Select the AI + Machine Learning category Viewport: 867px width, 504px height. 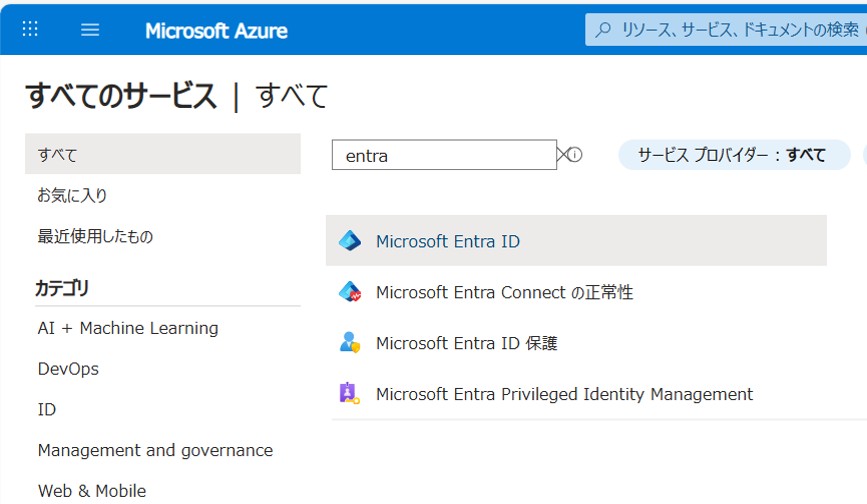(128, 328)
